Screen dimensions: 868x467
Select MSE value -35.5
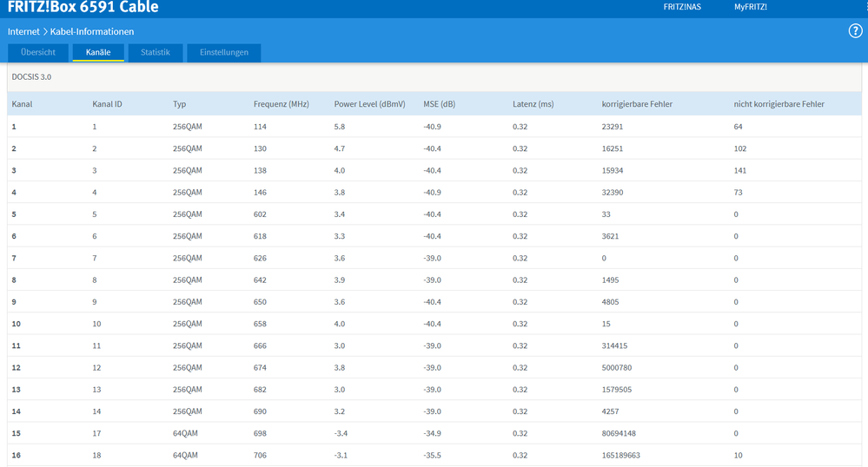pos(433,456)
